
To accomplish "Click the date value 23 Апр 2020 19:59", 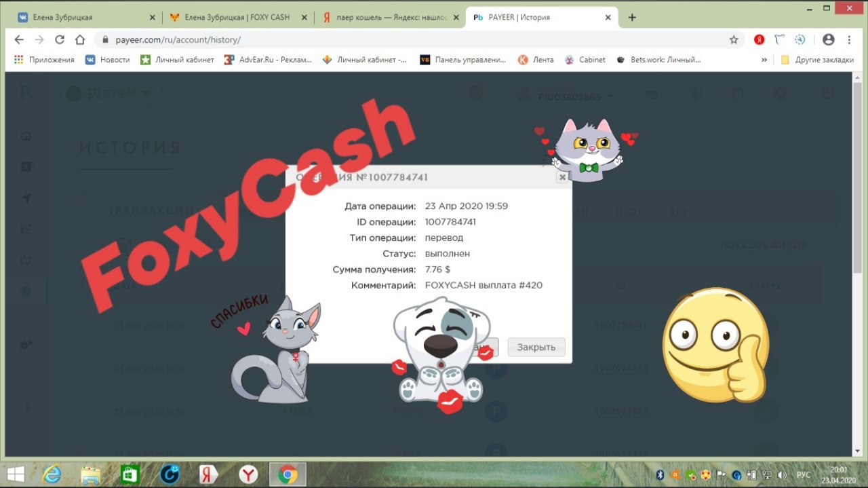I will coord(466,206).
